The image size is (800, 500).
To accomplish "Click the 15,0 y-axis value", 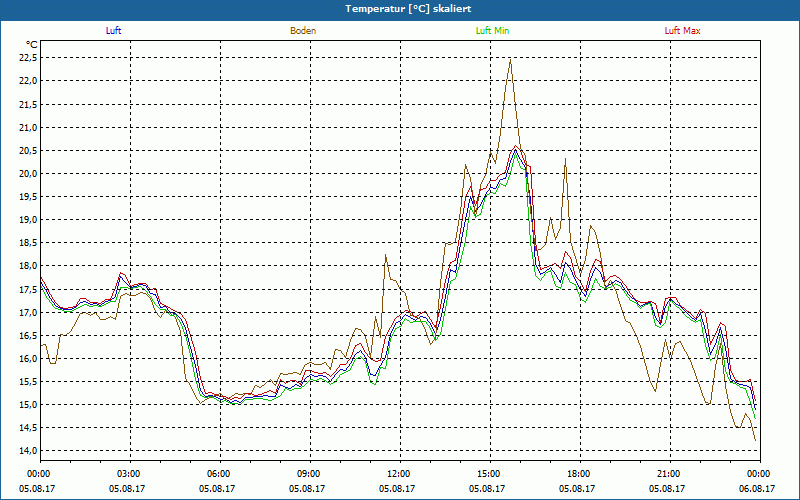I will tap(28, 405).
